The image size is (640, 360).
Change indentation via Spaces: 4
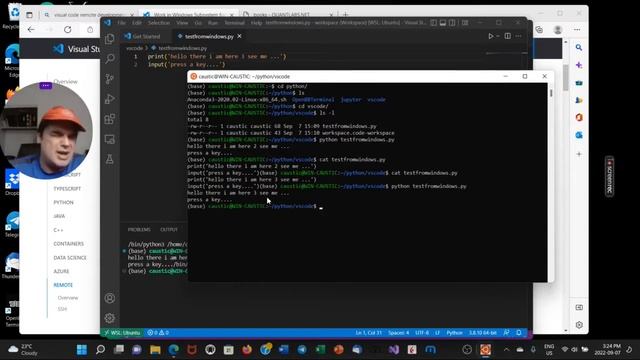[398, 333]
